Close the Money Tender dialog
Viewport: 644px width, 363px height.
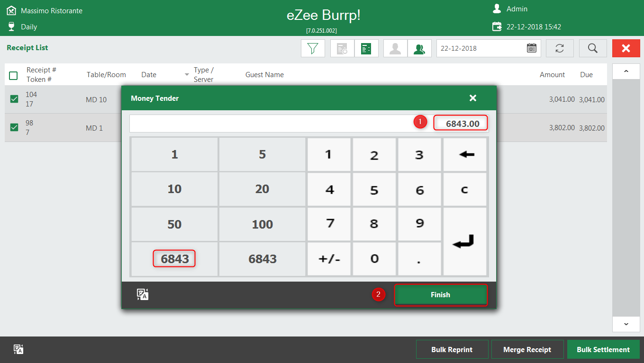[472, 98]
